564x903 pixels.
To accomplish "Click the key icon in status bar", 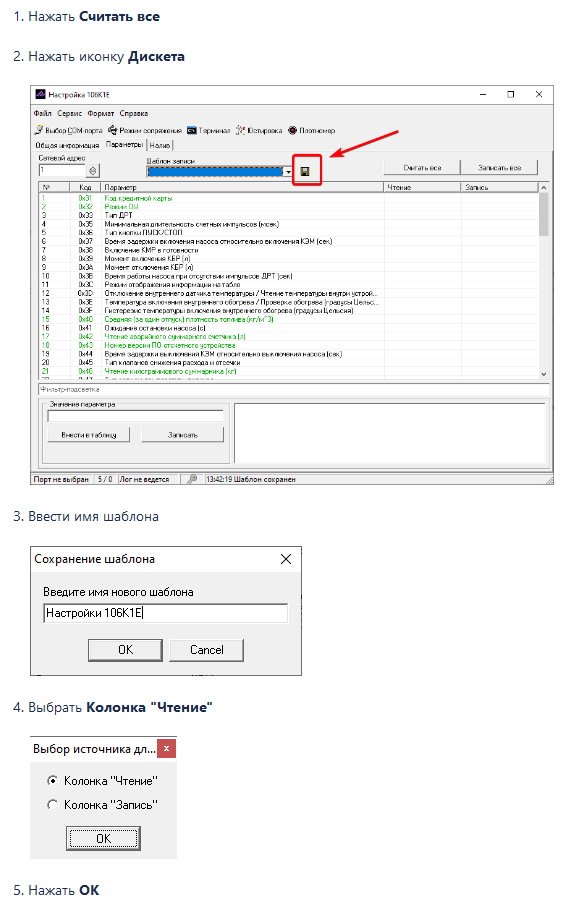I will 192,479.
